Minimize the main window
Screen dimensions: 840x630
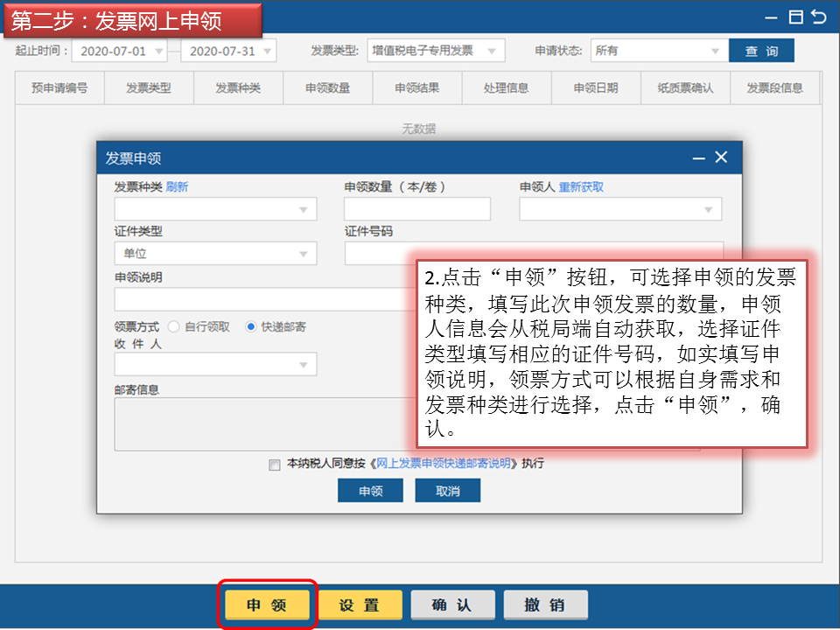tap(770, 17)
